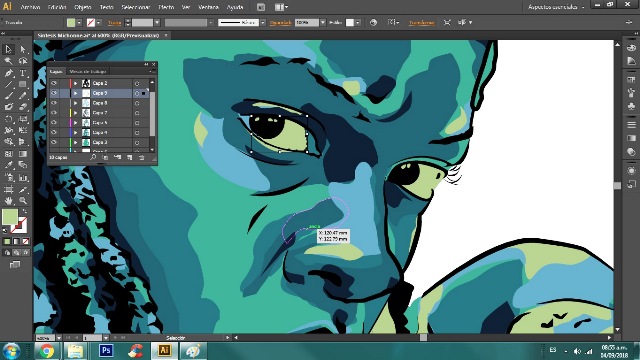The width and height of the screenshot is (640, 360).
Task: Select the Eyedropper tool
Action: (8, 165)
